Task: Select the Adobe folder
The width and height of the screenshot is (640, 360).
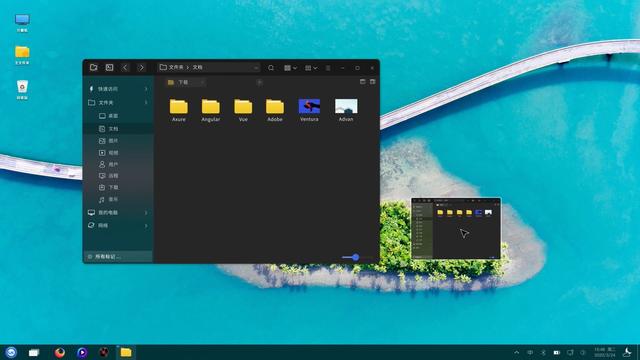Action: point(275,110)
